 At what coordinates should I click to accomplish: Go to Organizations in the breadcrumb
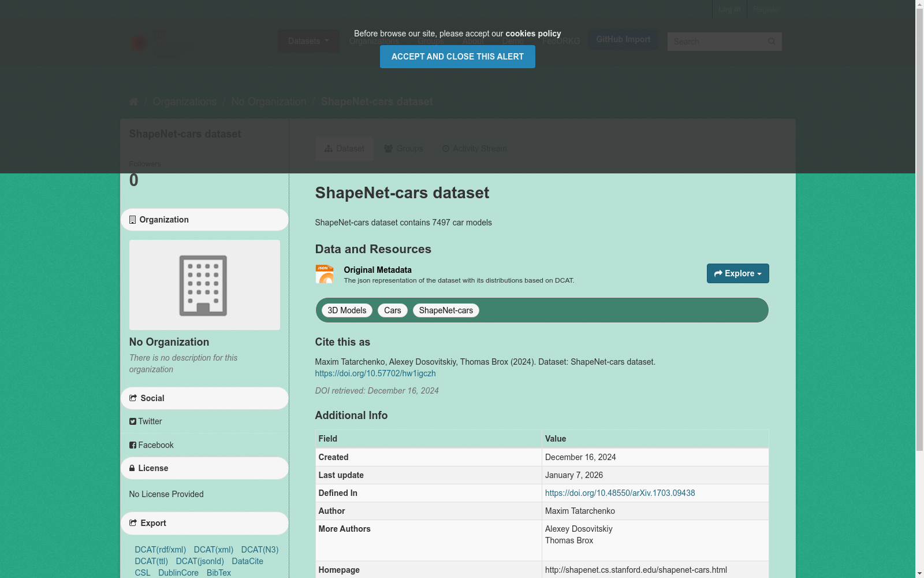pyautogui.click(x=185, y=102)
